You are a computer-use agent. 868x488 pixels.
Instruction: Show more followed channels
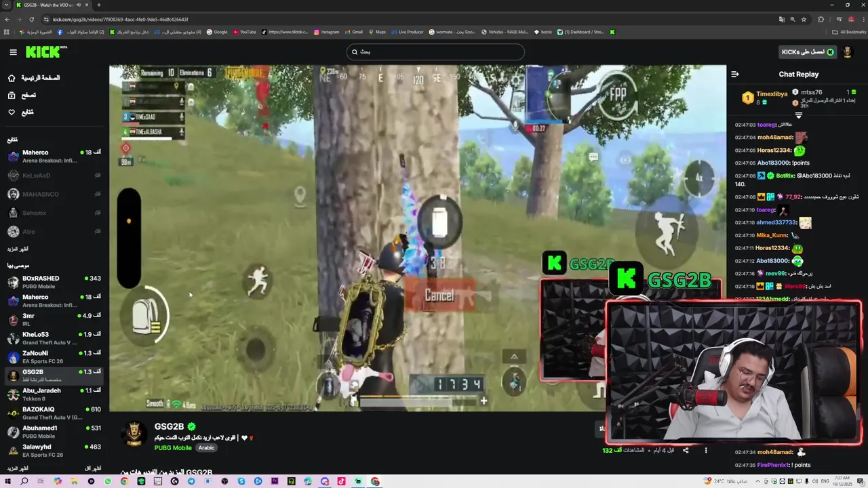(x=18, y=249)
